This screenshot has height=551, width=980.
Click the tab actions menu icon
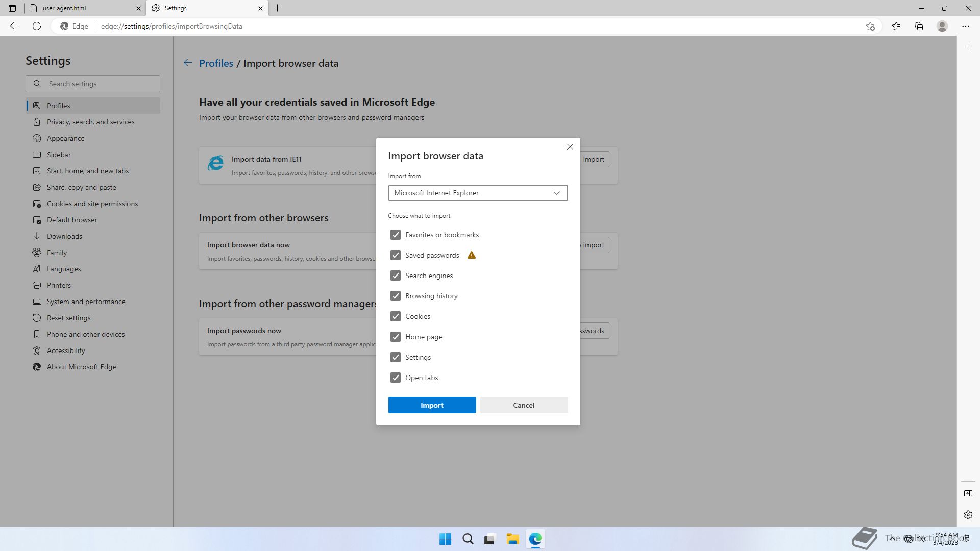click(12, 8)
